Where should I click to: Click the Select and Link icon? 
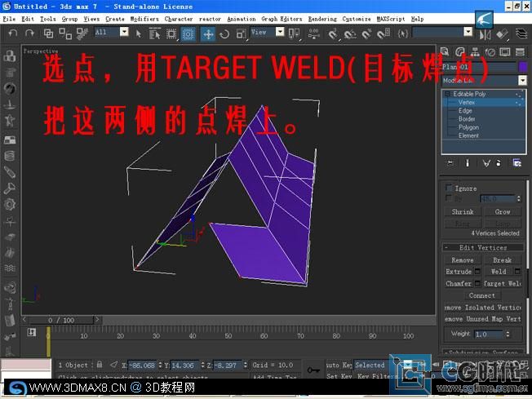pyautogui.click(x=48, y=33)
